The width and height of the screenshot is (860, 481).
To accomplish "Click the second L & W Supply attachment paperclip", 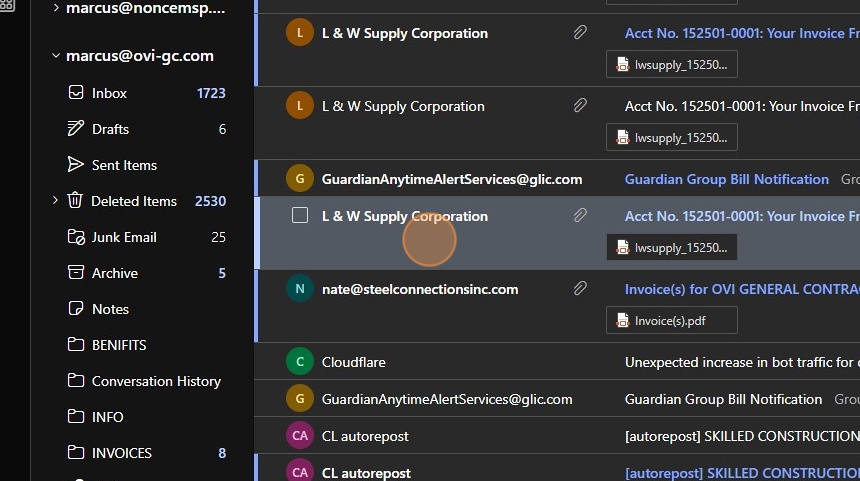I will (580, 105).
